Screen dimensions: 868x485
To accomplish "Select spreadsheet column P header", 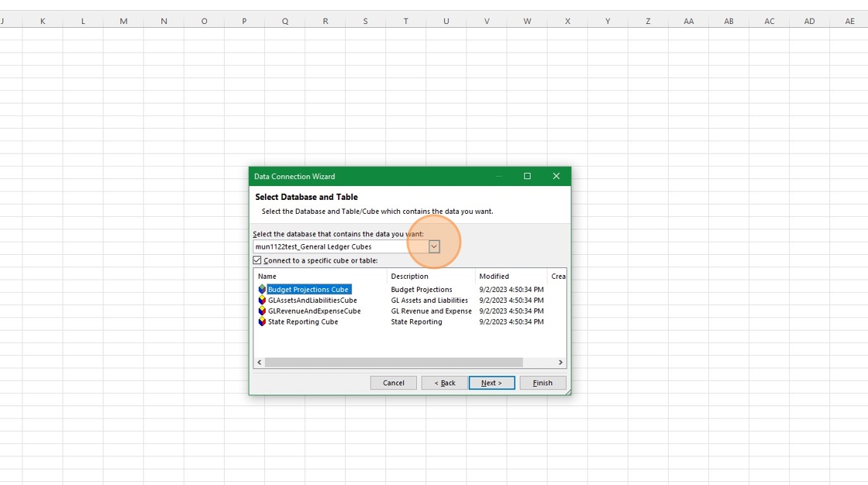I will pos(244,21).
